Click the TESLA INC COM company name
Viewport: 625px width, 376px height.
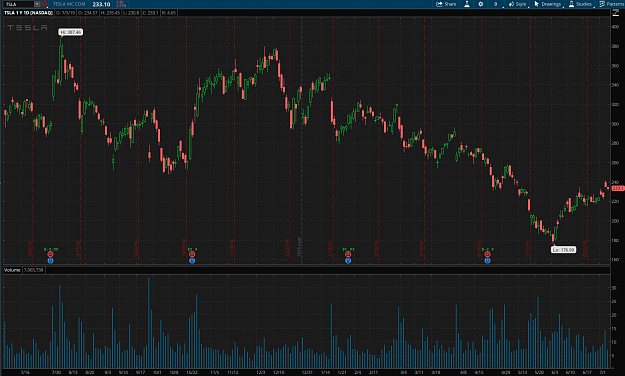tap(69, 4)
